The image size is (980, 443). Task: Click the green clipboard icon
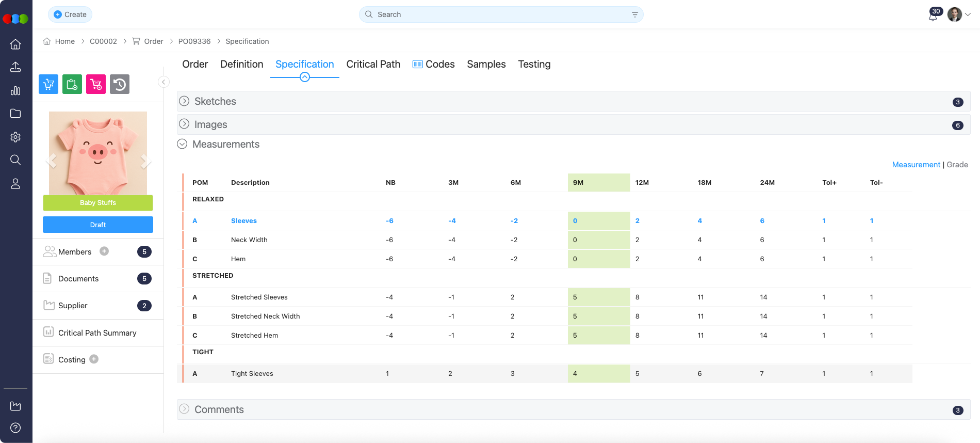(72, 84)
